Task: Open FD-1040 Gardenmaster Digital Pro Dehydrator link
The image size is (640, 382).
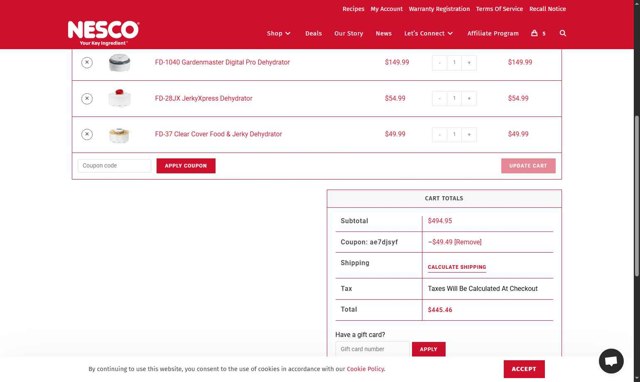Action: (222, 62)
